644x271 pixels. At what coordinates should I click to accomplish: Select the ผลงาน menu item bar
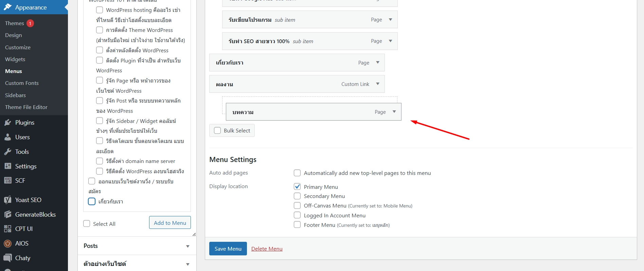(x=297, y=84)
